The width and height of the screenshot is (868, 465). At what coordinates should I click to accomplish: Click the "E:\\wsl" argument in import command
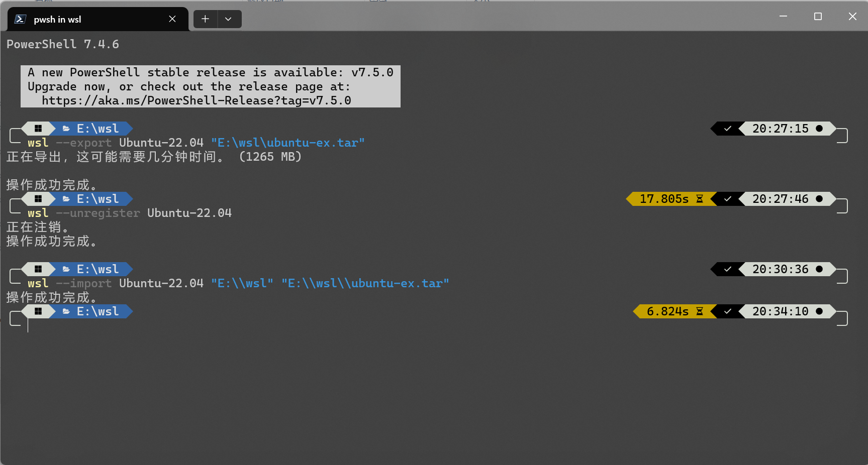pos(242,283)
